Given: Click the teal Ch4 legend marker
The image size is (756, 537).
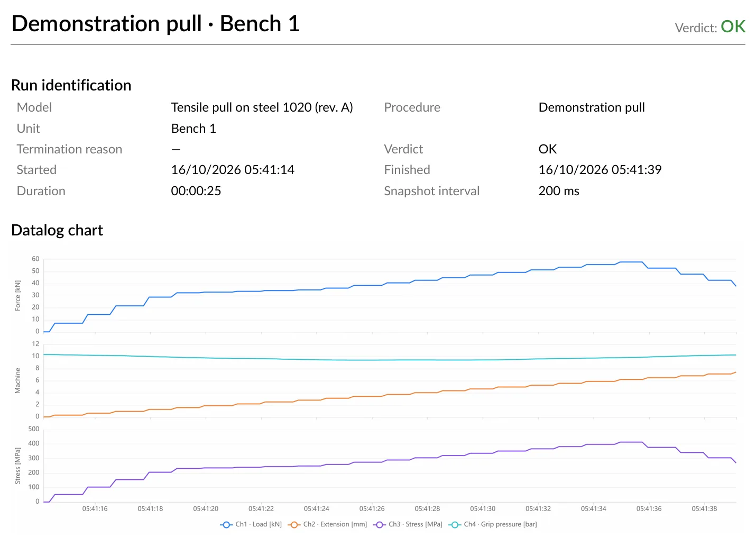Looking at the screenshot, I should point(455,525).
